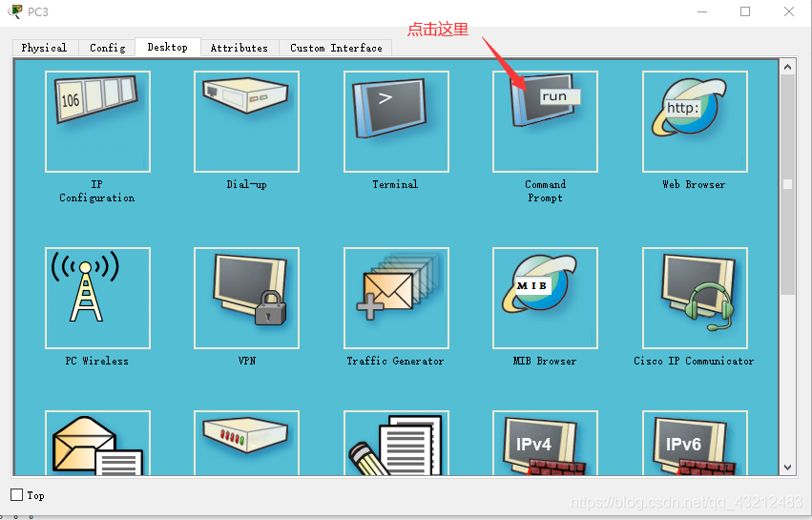This screenshot has height=520, width=812.
Task: Open the Command Prompt
Action: tap(545, 122)
